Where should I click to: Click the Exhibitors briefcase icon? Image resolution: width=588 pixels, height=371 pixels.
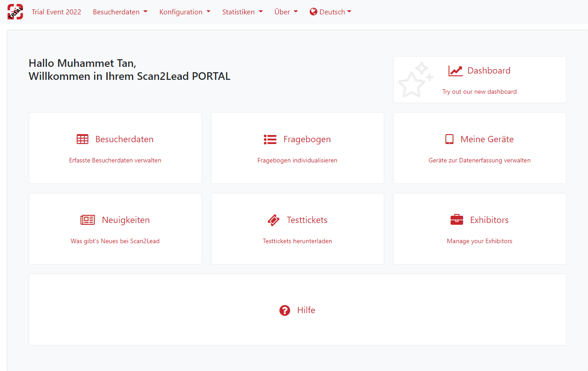coord(456,220)
